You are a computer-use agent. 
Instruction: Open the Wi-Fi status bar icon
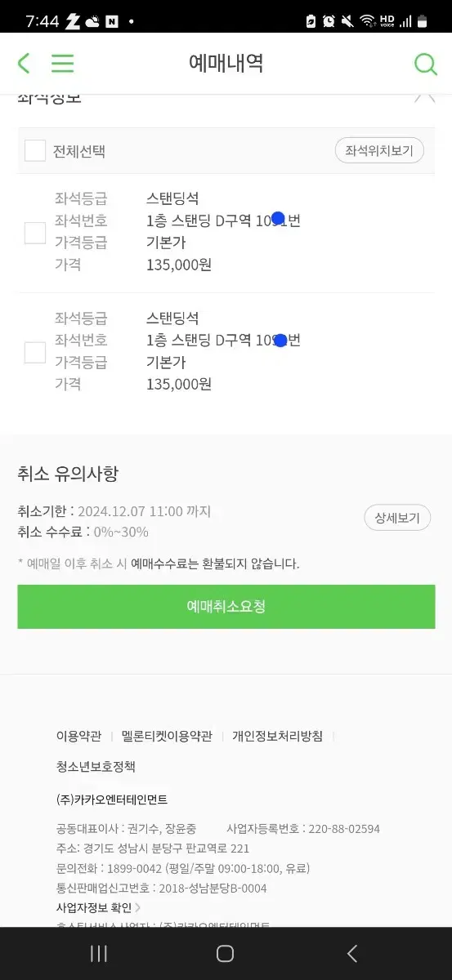coord(368,21)
